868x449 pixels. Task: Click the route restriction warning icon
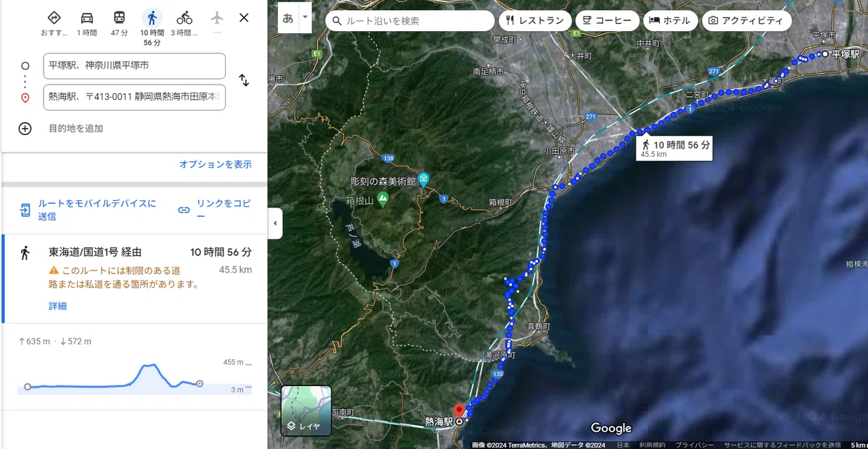(x=54, y=270)
